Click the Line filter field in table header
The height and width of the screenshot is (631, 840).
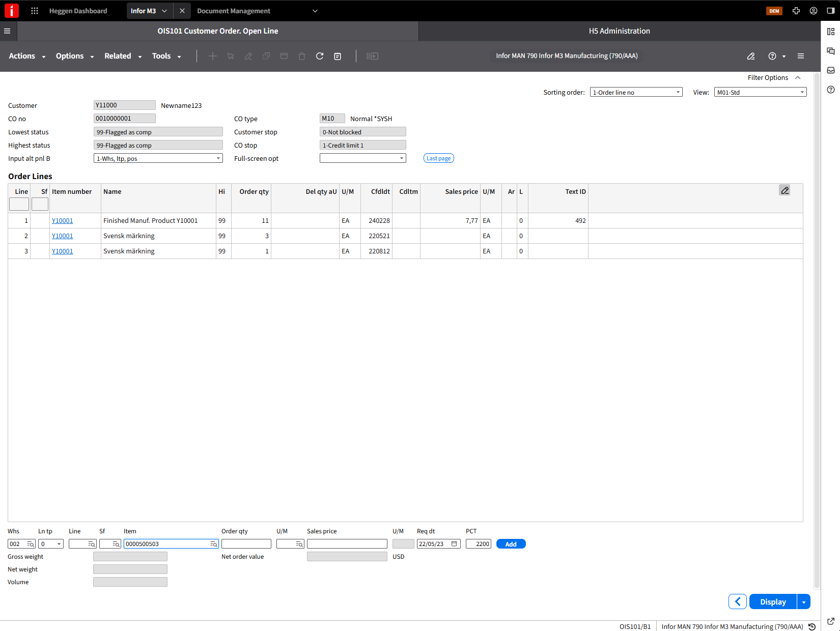[19, 204]
